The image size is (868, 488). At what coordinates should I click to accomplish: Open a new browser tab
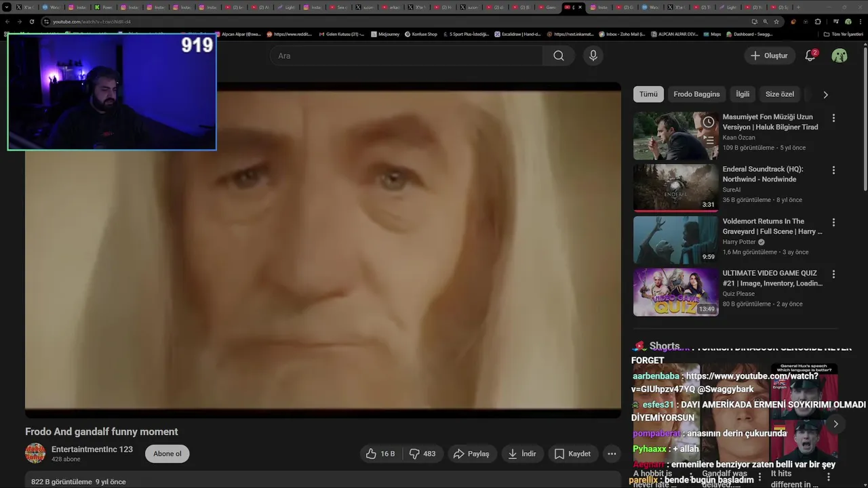(x=798, y=7)
